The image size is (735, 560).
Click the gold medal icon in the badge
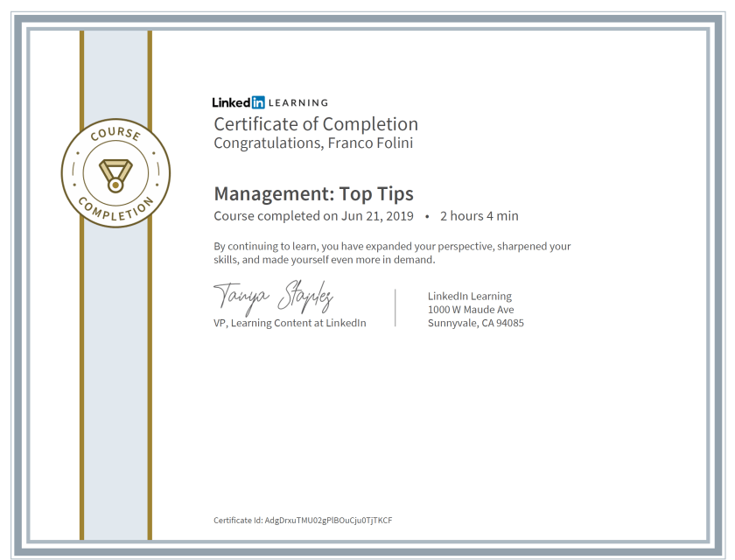coord(115,173)
